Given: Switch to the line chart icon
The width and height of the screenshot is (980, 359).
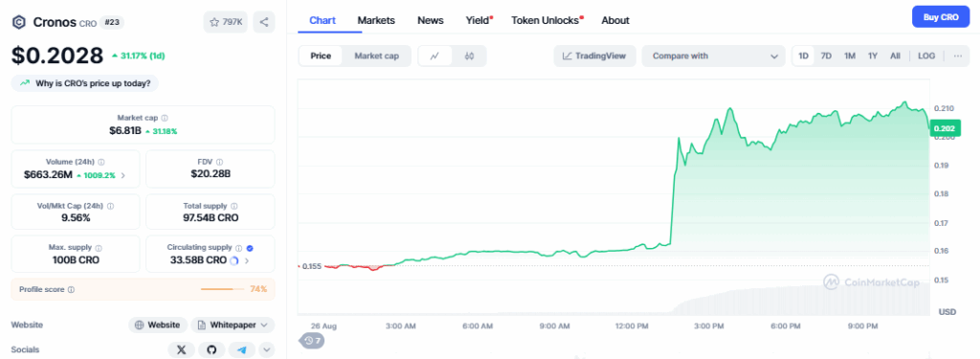Looking at the screenshot, I should pyautogui.click(x=435, y=56).
